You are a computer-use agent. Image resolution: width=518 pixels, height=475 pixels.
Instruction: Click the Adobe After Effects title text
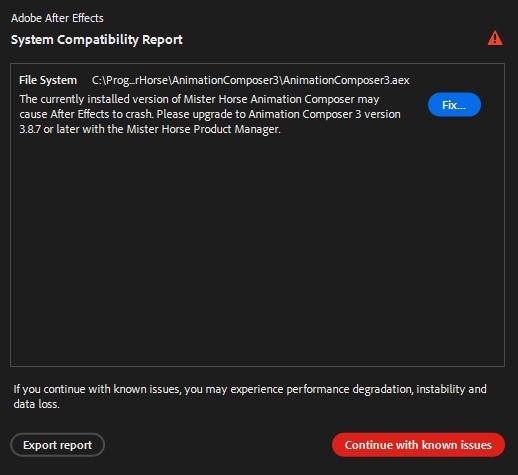coord(57,18)
